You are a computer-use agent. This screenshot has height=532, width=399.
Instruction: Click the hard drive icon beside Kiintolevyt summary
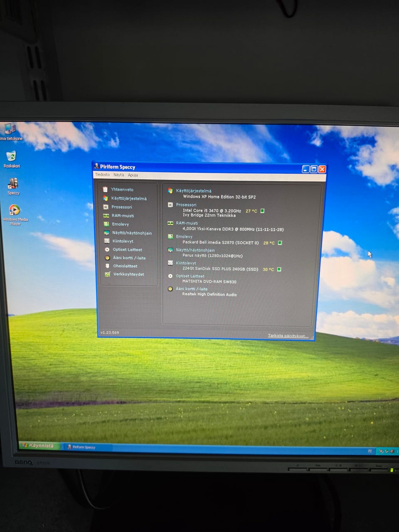170,263
